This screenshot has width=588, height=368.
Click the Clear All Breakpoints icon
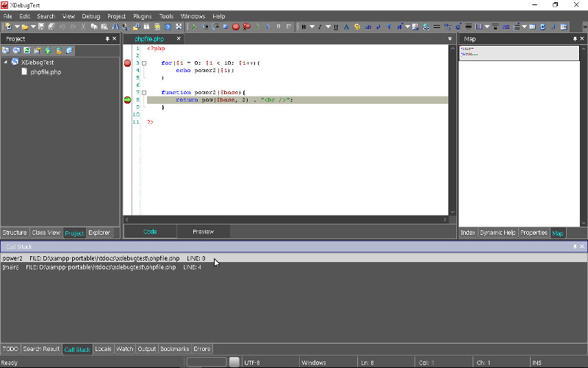click(x=246, y=26)
